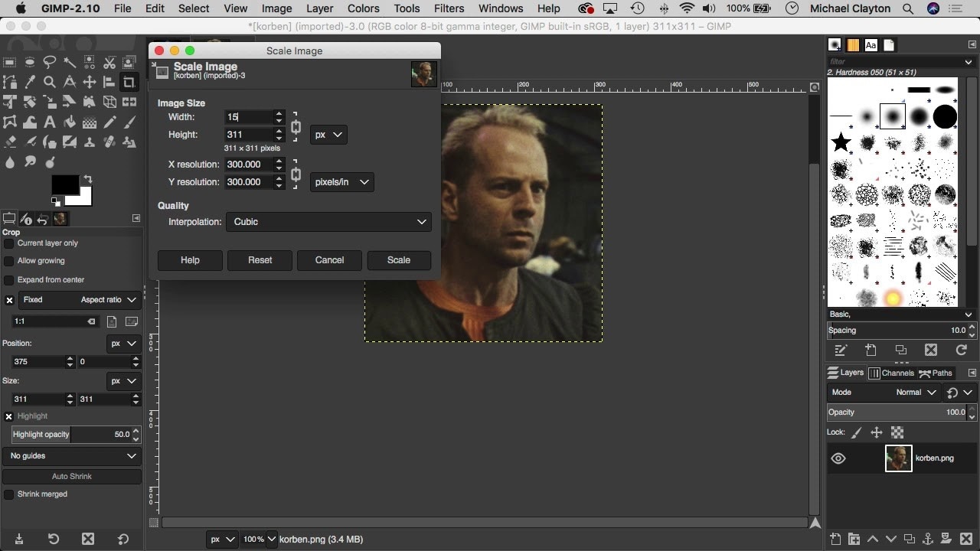
Task: Choose the Color Picker eyedropper tool
Action: (30, 82)
